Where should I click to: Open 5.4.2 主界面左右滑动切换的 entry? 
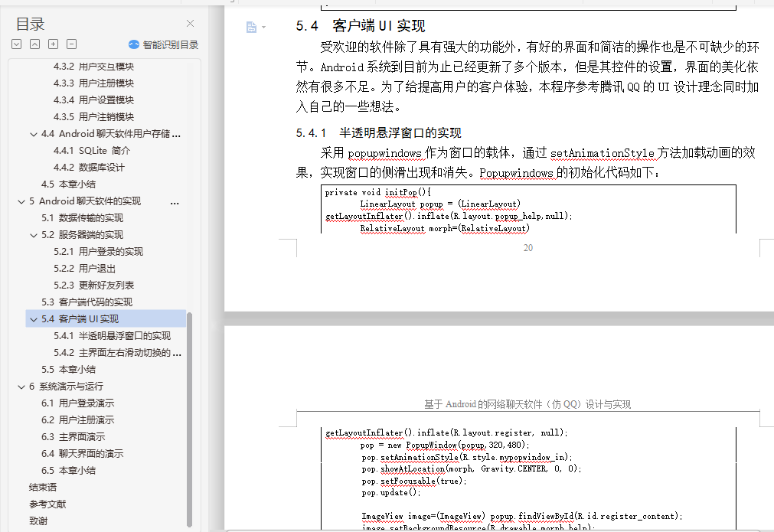[117, 352]
